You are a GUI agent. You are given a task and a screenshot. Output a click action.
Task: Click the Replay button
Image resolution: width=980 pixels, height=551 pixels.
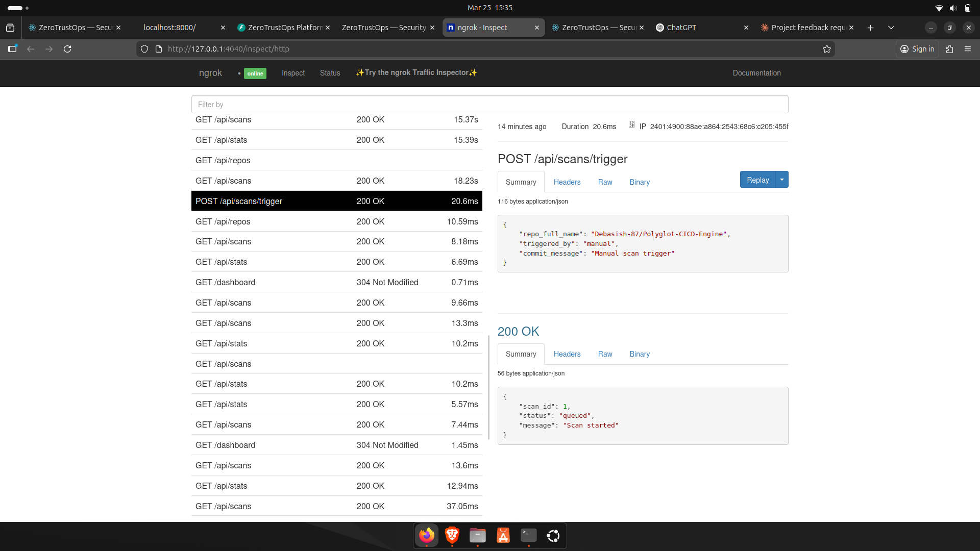pos(757,180)
